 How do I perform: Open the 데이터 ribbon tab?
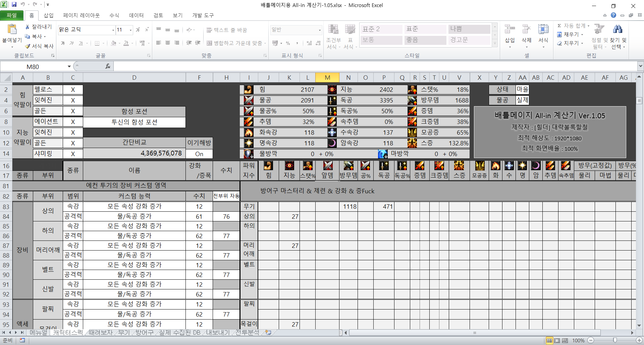[136, 15]
